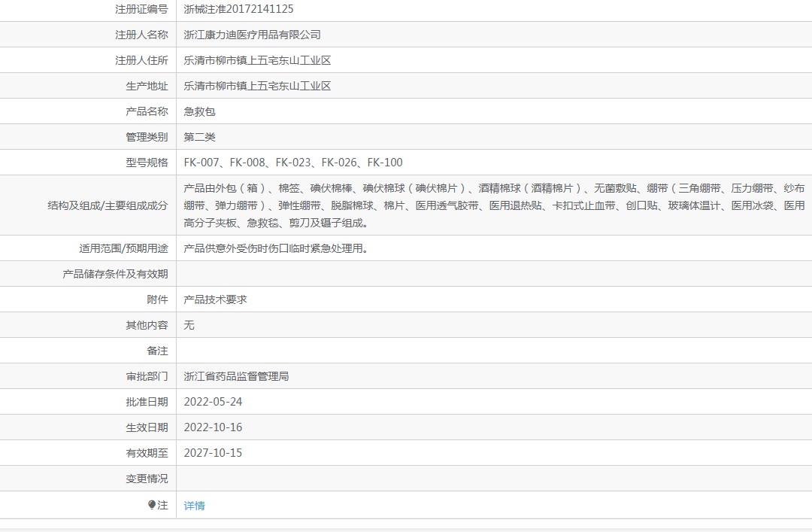Click the 批准日期 label

147,402
